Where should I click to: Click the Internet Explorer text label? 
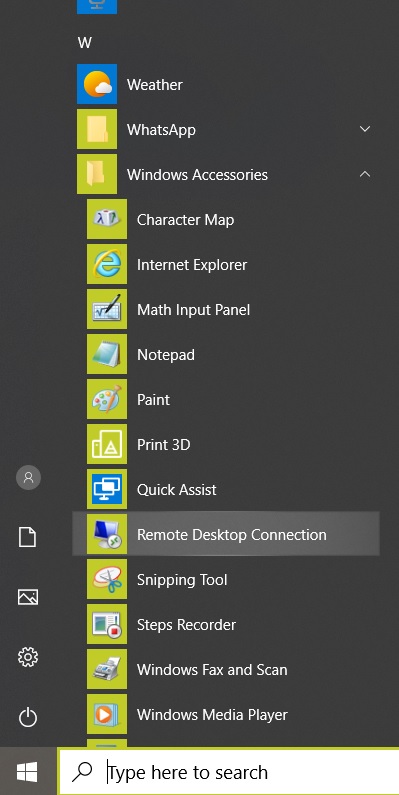tap(192, 265)
